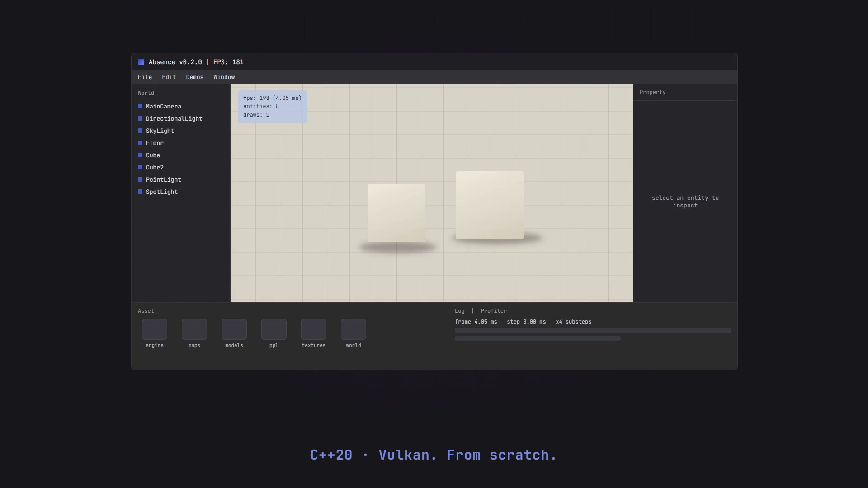Select the PointLight entity
This screenshot has height=488, width=868.
pos(181,180)
